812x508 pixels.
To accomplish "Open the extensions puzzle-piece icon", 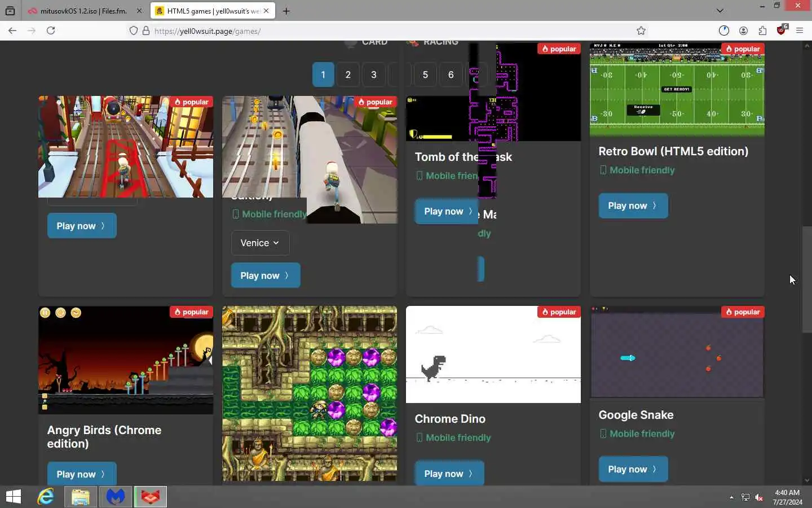I will [x=762, y=30].
